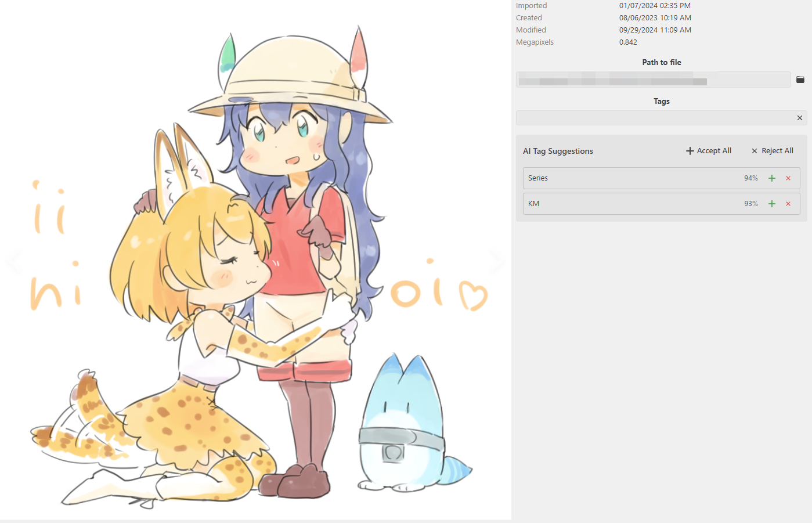Click the 93% confidence value

coord(751,204)
